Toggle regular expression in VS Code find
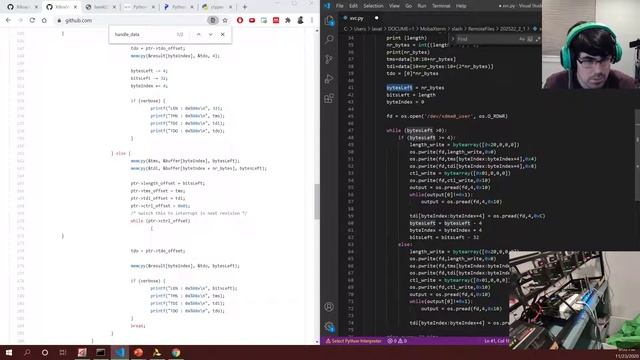The image size is (640, 360). pyautogui.click(x=538, y=39)
